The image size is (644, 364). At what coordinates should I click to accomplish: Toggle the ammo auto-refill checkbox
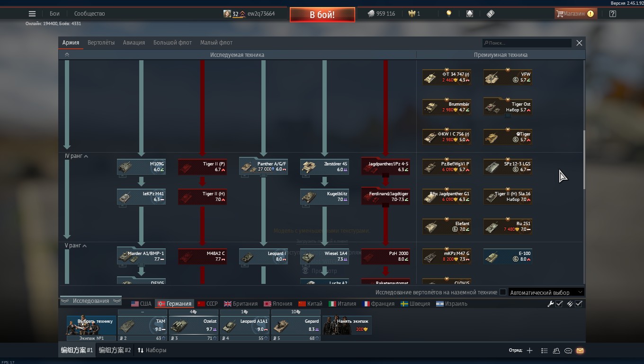click(x=579, y=304)
